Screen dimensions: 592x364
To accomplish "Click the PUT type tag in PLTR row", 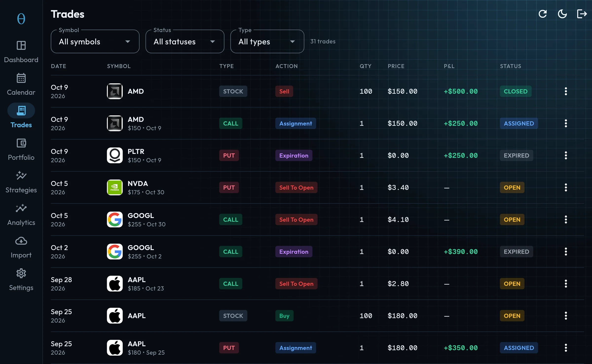I will point(229,155).
